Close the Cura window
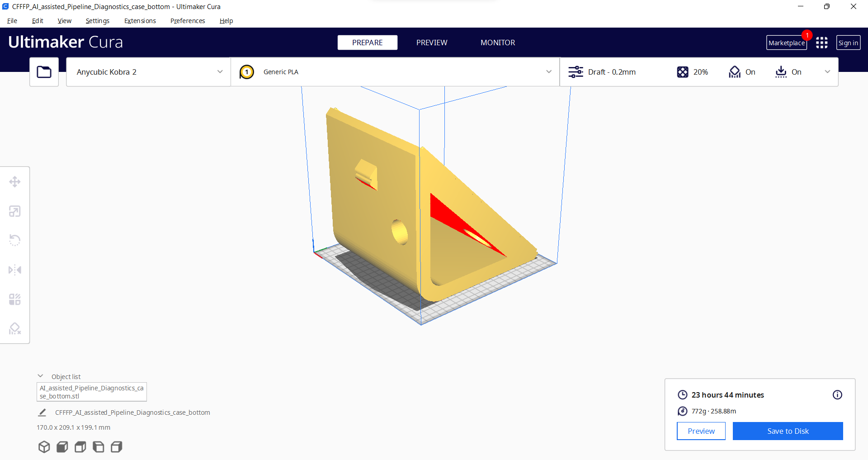Viewport: 868px width, 460px height. pos(854,6)
